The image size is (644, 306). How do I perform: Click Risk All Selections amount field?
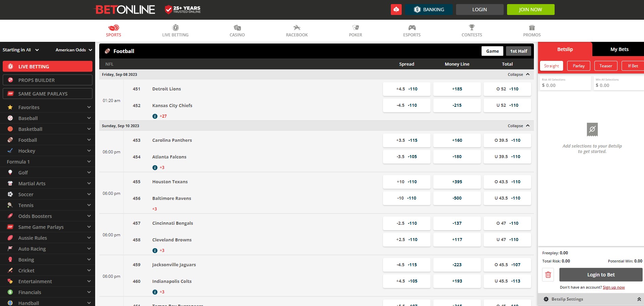(565, 83)
